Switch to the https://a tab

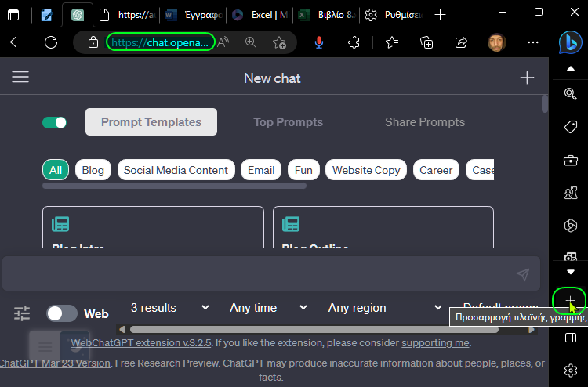pos(127,15)
